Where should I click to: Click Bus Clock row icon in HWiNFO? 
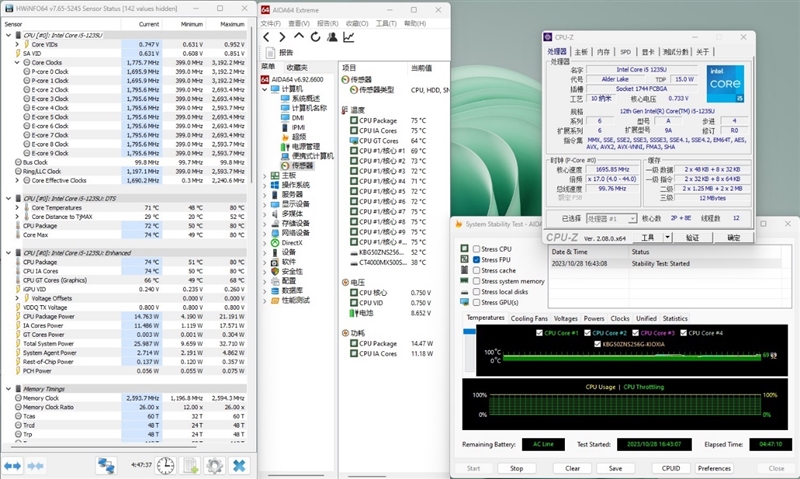(x=18, y=162)
